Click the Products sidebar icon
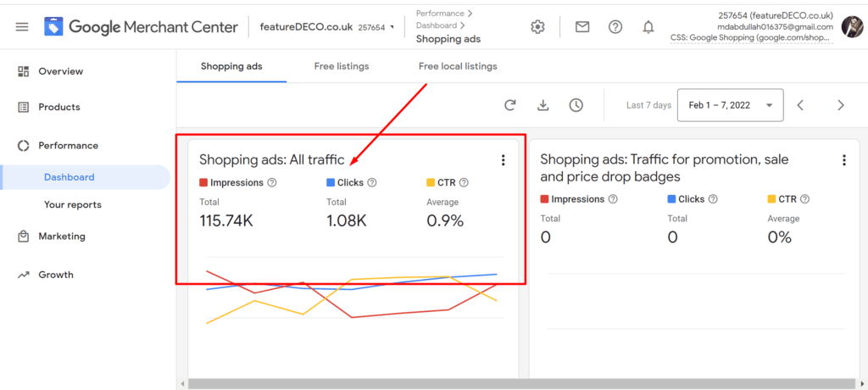This screenshot has height=390, width=868. [x=23, y=107]
